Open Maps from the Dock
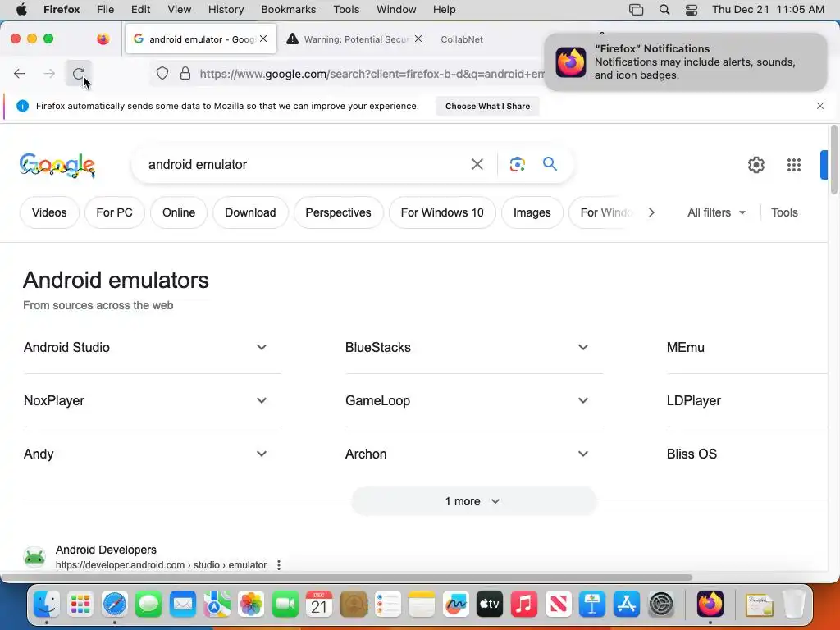Image resolution: width=840 pixels, height=630 pixels. (217, 605)
